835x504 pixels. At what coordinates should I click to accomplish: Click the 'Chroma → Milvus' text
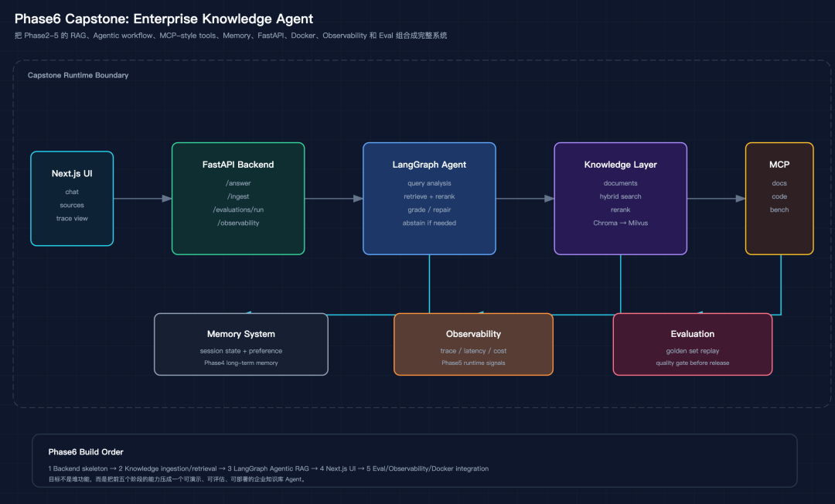click(620, 223)
